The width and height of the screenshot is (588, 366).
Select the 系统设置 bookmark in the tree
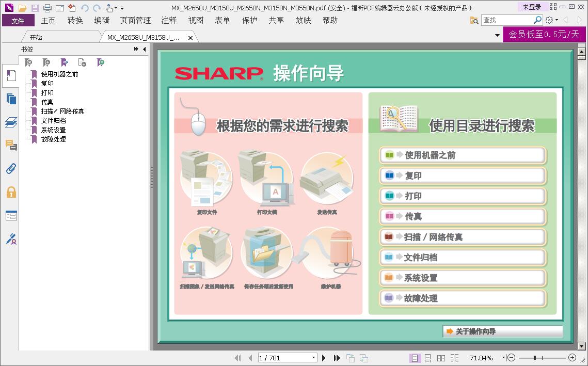pyautogui.click(x=53, y=130)
